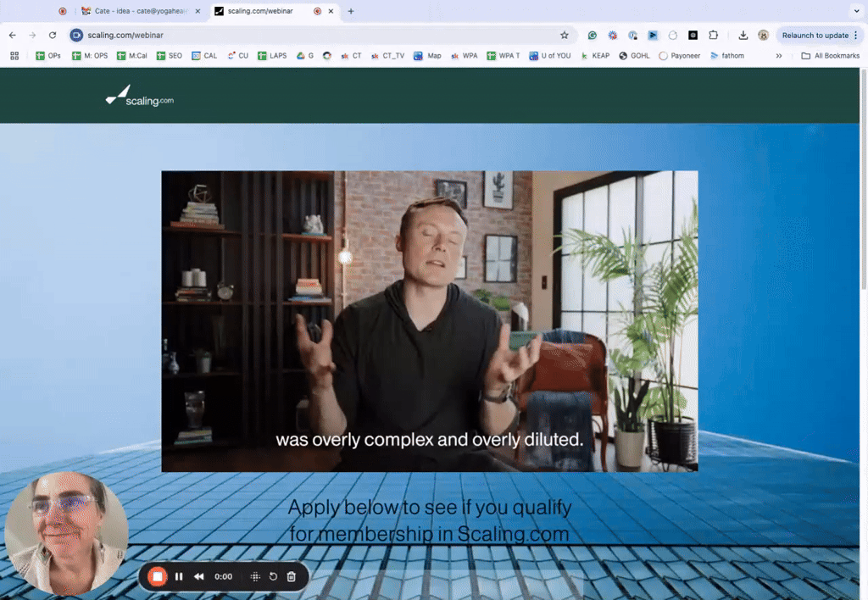Viewport: 868px width, 600px height.
Task: Open the CT bookmark
Action: click(351, 55)
